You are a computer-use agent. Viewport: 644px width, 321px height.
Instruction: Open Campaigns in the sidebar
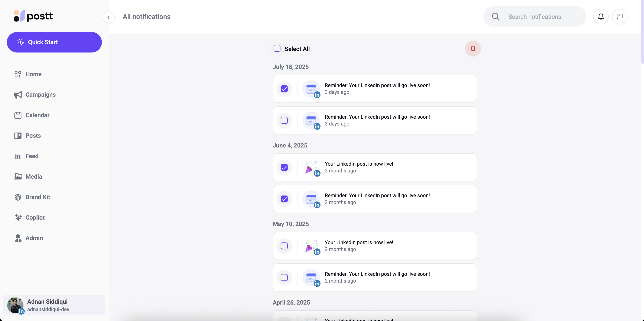click(40, 95)
